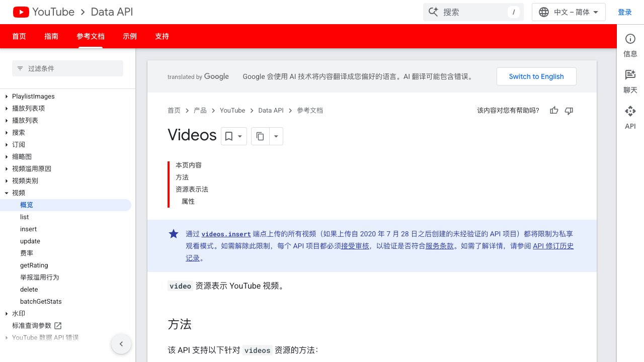Bookmark the Videos page
Viewport: 644px width, 362px height.
pos(229,136)
